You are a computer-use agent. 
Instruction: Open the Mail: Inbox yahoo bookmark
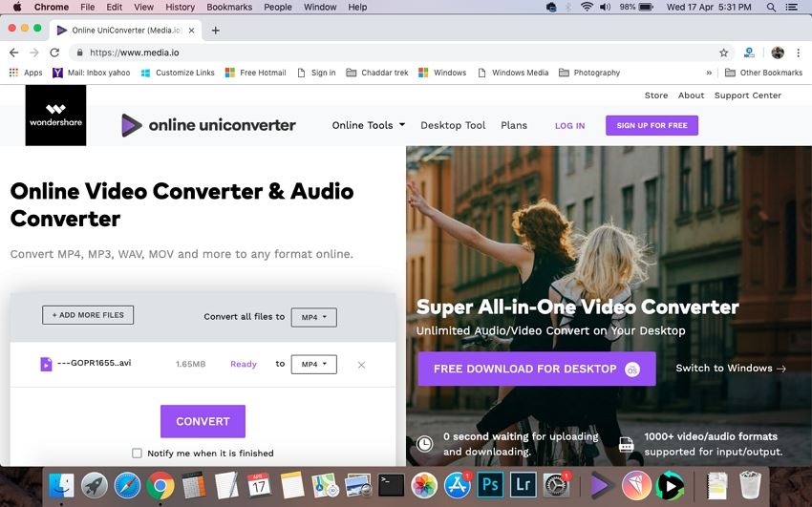[91, 73]
